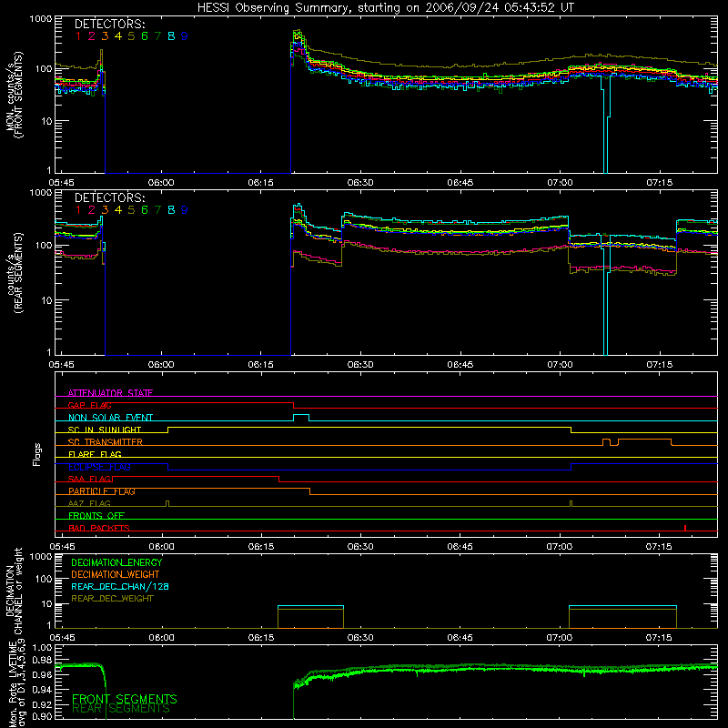Click the Flags vertical axis title
This screenshot has width=728, height=728.
click(37, 454)
